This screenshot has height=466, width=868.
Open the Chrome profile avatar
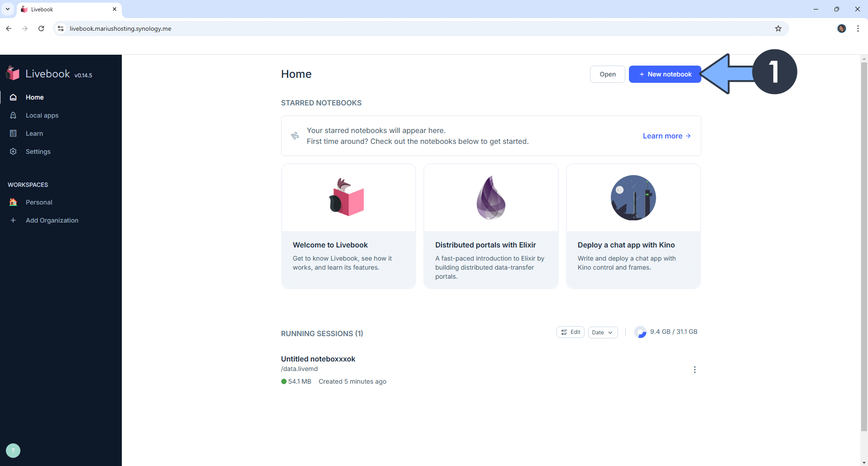click(x=842, y=29)
